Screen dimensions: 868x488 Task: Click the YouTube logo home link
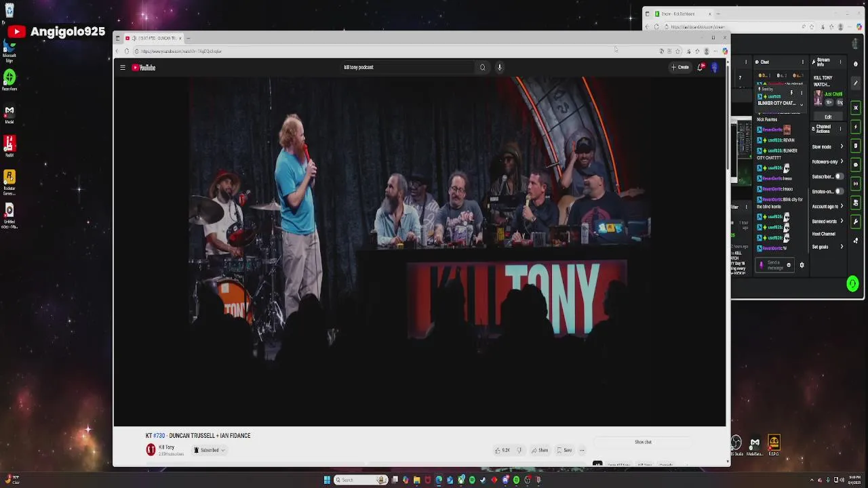click(x=144, y=67)
